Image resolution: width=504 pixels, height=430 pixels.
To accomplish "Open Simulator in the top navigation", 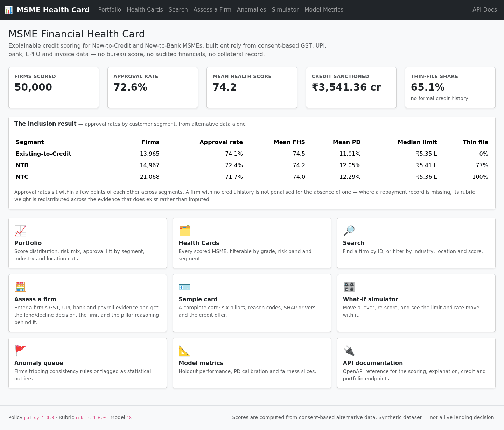I will tap(285, 10).
